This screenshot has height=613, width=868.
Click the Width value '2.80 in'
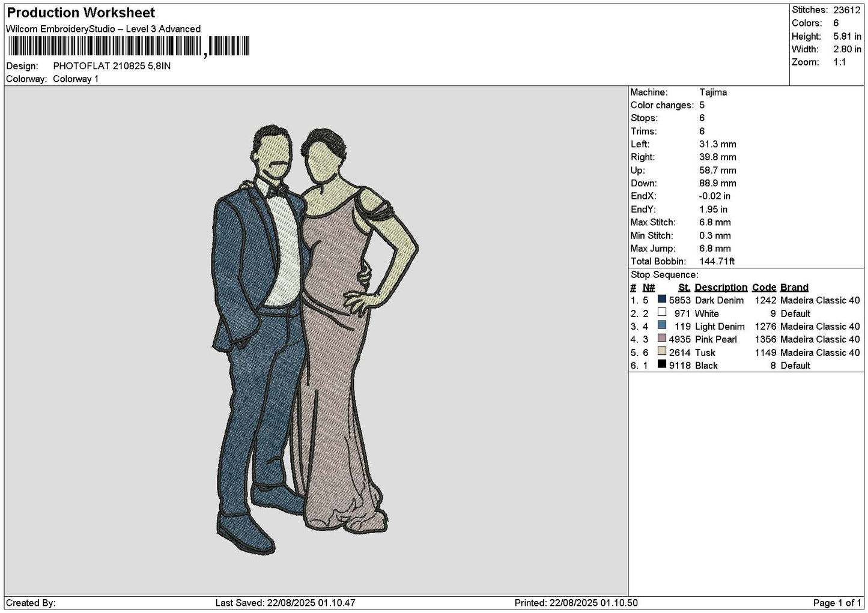[x=847, y=50]
